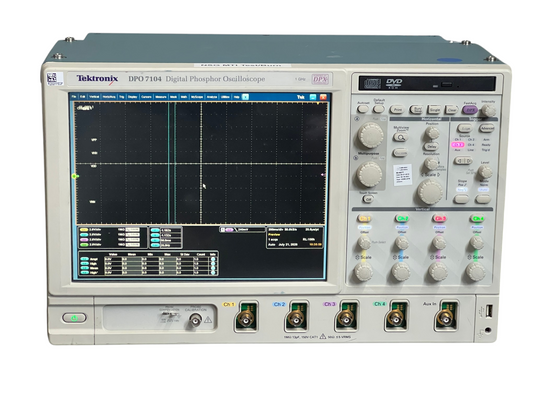Click the trigger level marker on graticule

click(323, 175)
